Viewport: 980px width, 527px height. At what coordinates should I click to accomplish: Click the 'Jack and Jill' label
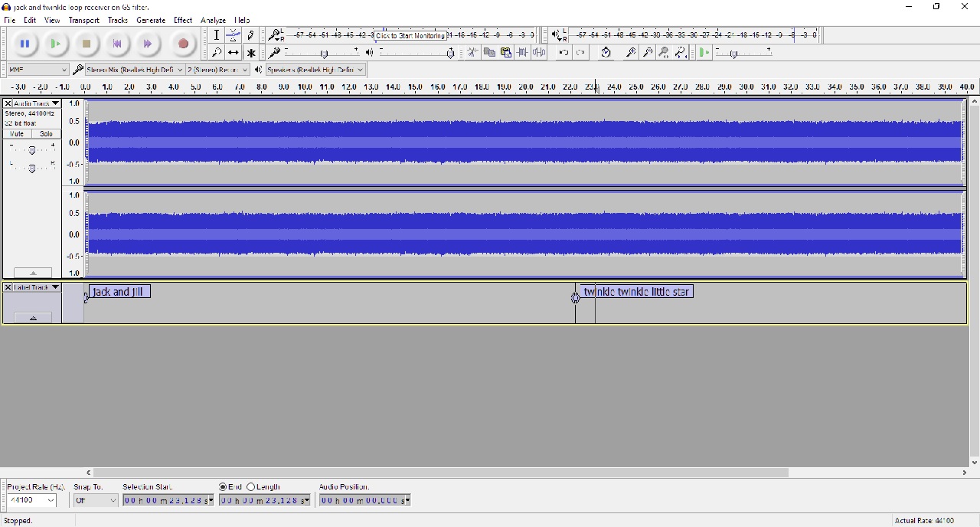119,292
